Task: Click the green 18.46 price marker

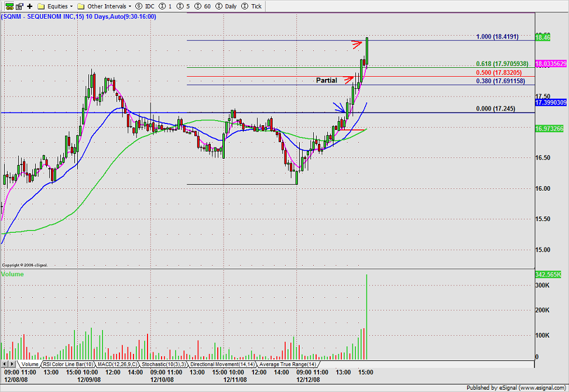Action: click(543, 37)
